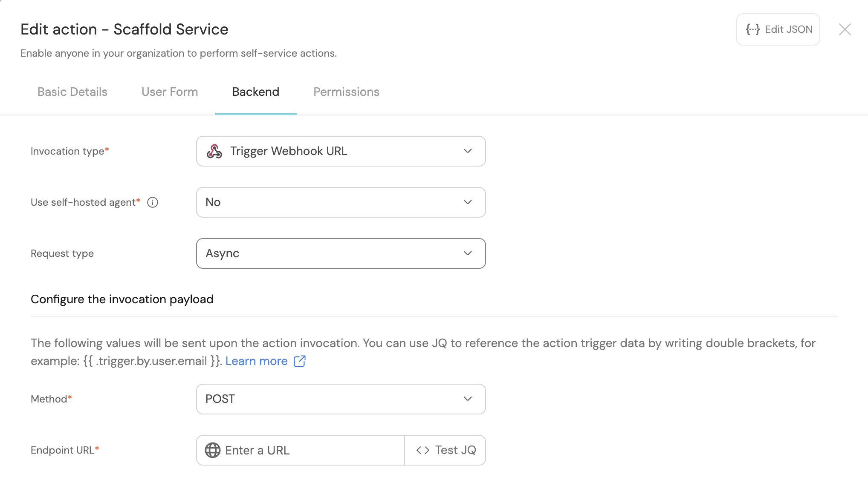The image size is (868, 483).
Task: Click the info icon beside self-hosted agent
Action: pos(153,202)
